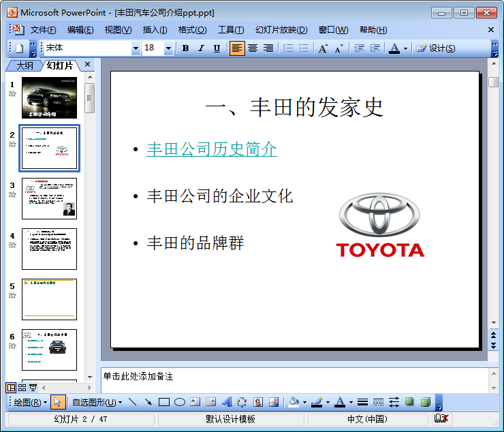Insert diagram or organization chart

click(x=242, y=402)
